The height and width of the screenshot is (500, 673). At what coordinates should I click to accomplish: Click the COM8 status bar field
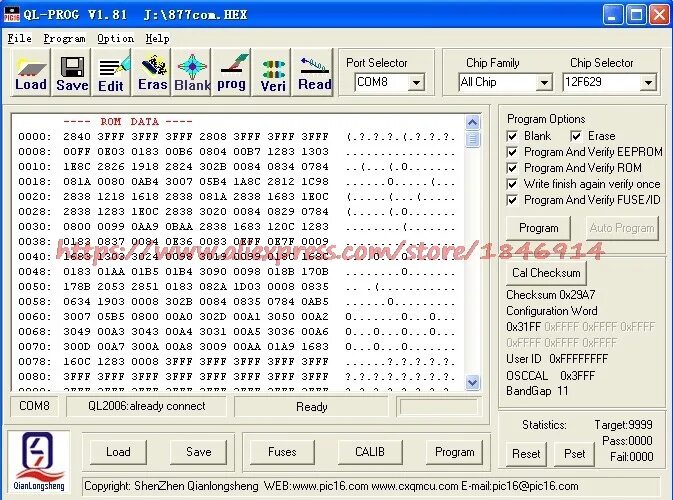34,406
